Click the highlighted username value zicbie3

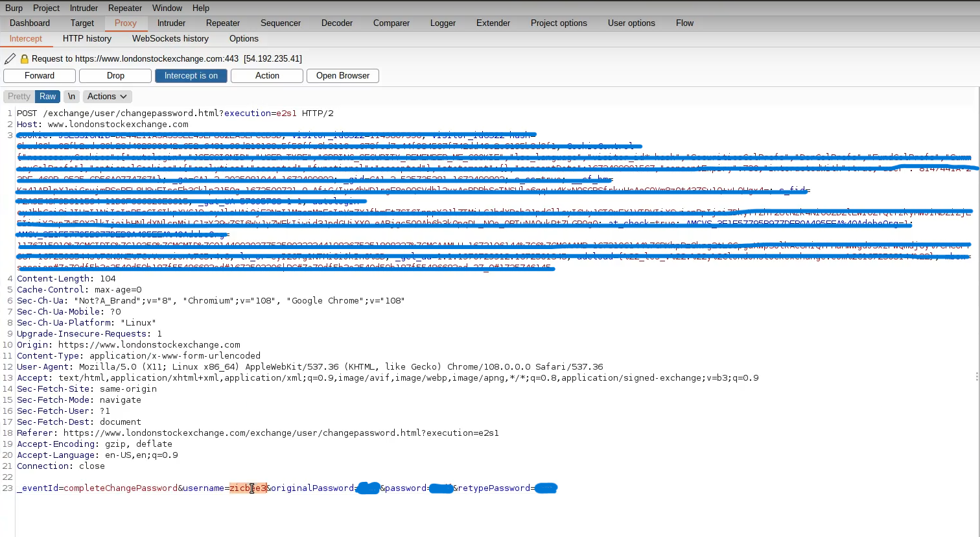pyautogui.click(x=248, y=488)
